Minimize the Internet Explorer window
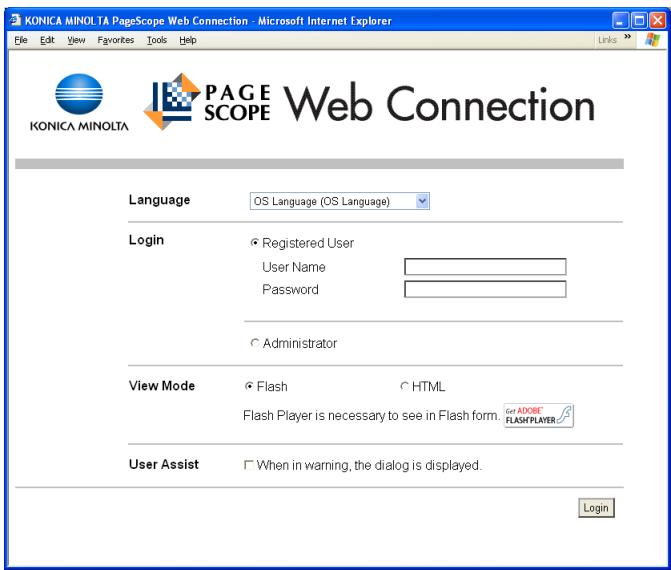This screenshot has height=570, width=671. (x=620, y=21)
